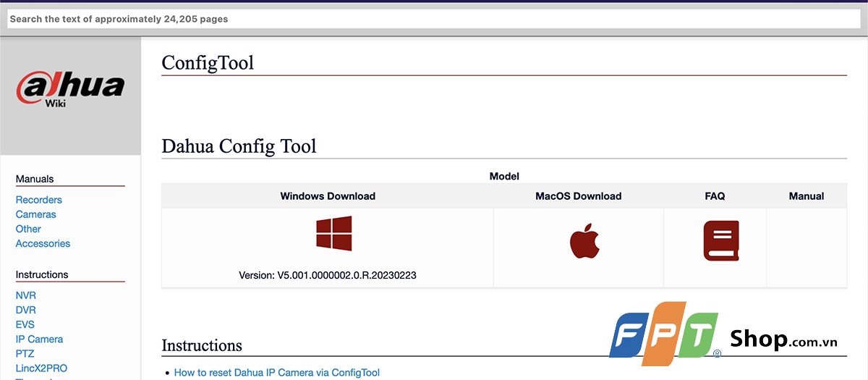
Task: Click the Dahua Config Tool heading
Action: coord(239,145)
